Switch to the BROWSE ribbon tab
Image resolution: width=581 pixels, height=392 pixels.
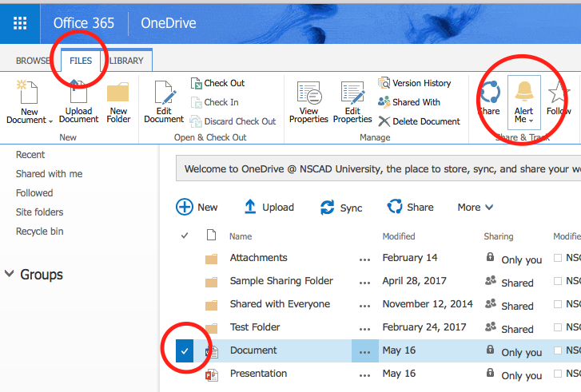tap(33, 61)
